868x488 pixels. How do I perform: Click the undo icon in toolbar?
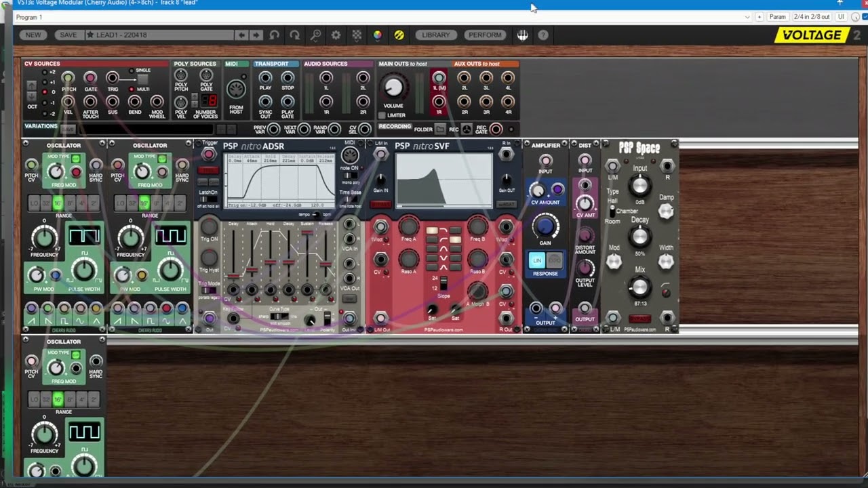tap(274, 35)
